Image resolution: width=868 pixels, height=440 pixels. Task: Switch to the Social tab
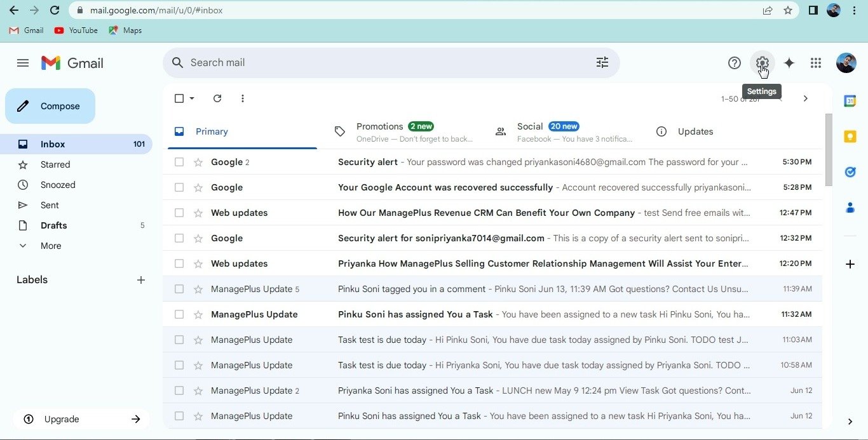[x=566, y=131]
